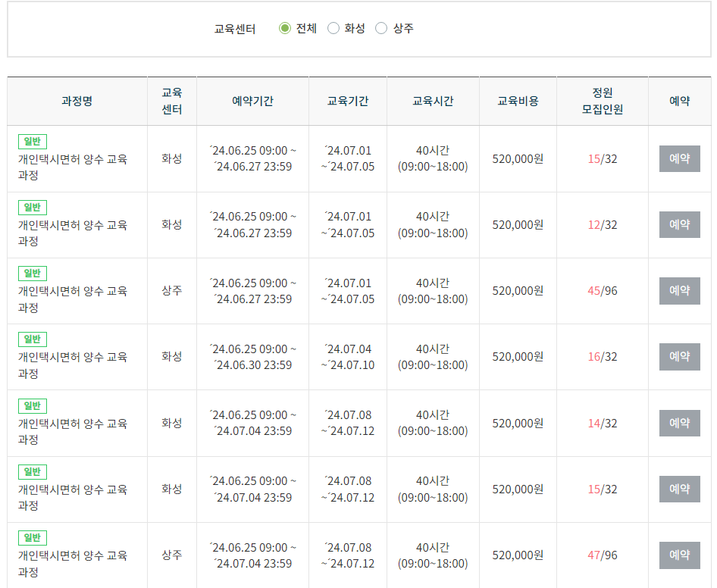Filter courses by 화성 center
717x588 pixels.
coord(332,28)
